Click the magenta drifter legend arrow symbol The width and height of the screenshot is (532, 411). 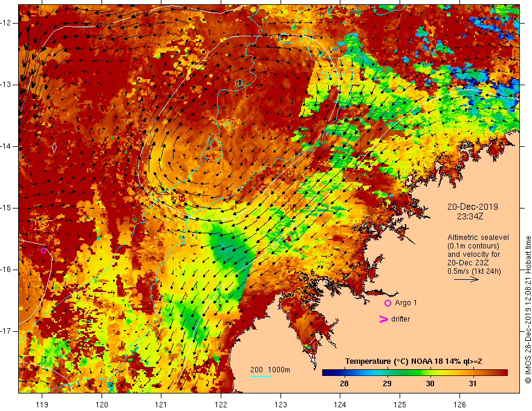click(383, 319)
